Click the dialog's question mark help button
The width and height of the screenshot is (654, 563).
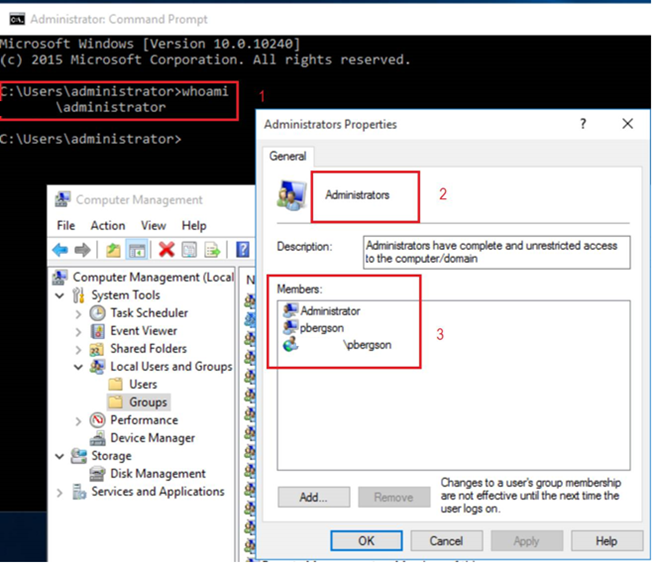583,124
